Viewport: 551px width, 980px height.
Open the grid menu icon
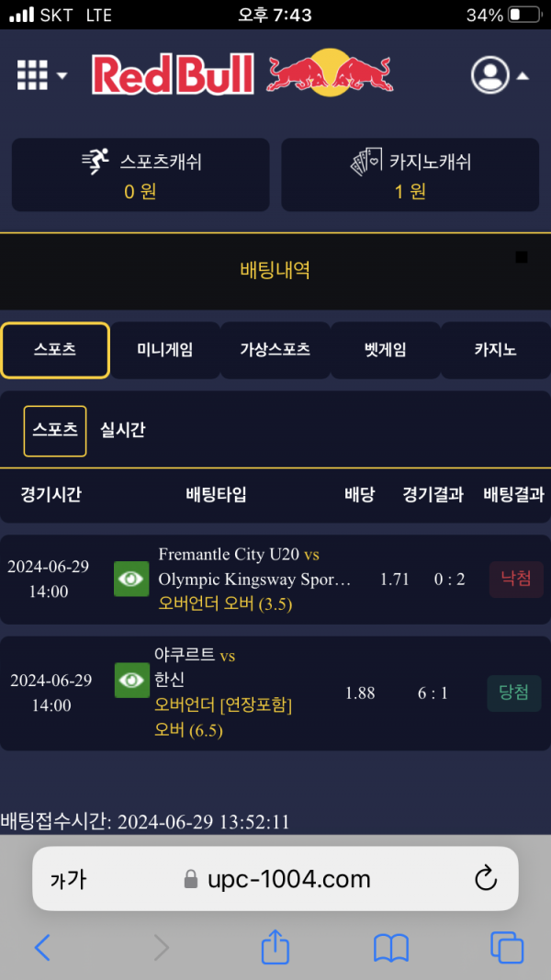(32, 75)
